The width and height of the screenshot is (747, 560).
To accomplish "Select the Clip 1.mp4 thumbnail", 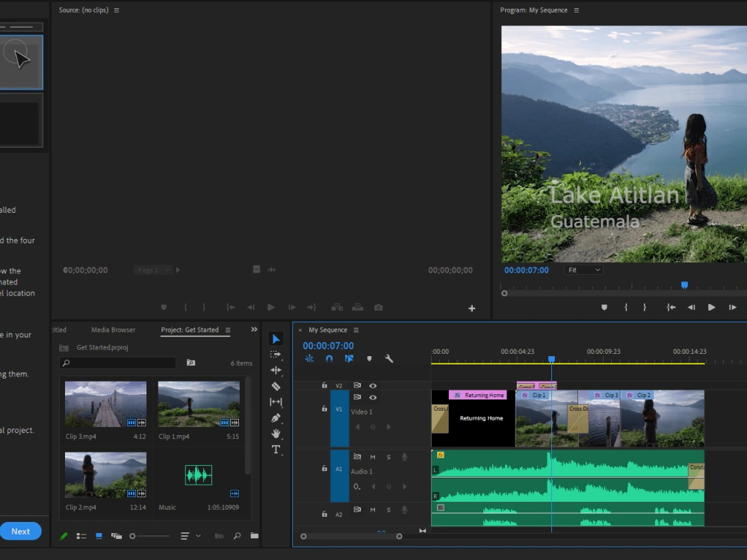I will coord(199,404).
